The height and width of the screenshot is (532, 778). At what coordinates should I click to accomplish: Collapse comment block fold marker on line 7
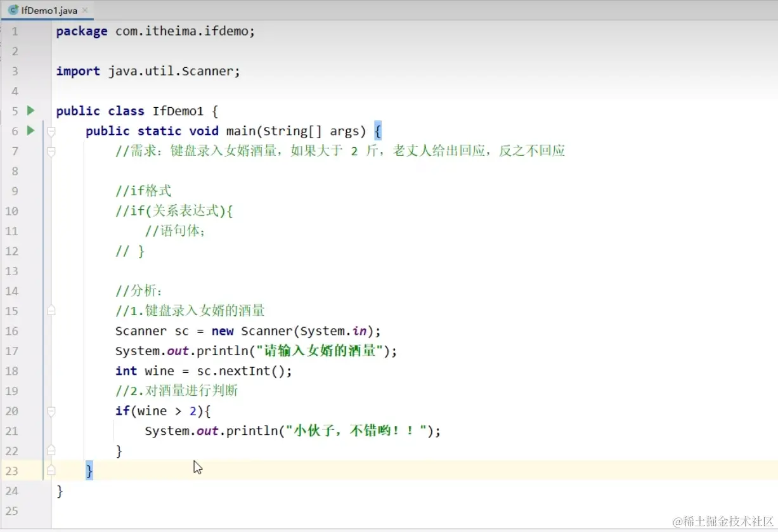[51, 152]
